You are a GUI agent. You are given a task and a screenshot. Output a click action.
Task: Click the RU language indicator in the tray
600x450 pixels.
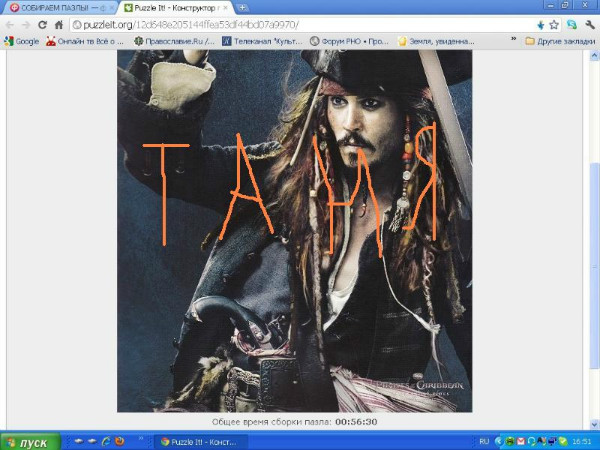484,441
